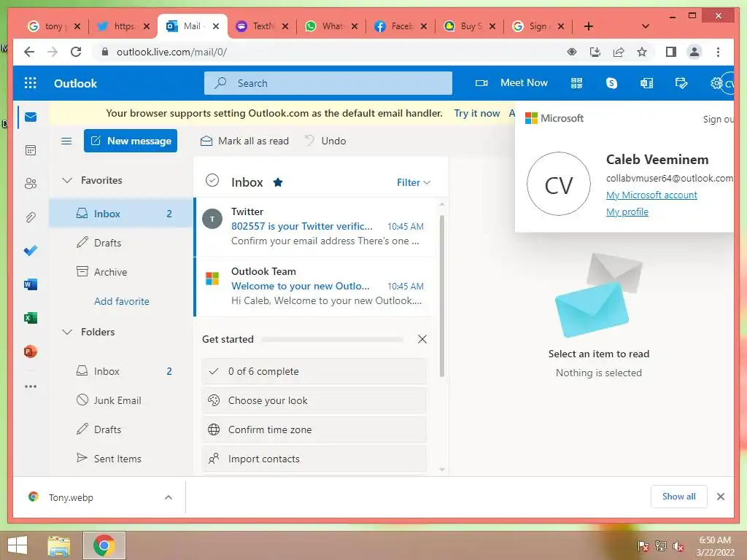This screenshot has height=560, width=747.
Task: Open My profile link
Action: [x=627, y=212]
